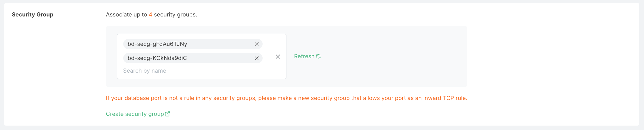
Task: Click the circular refresh arrows icon
Action: [318, 56]
